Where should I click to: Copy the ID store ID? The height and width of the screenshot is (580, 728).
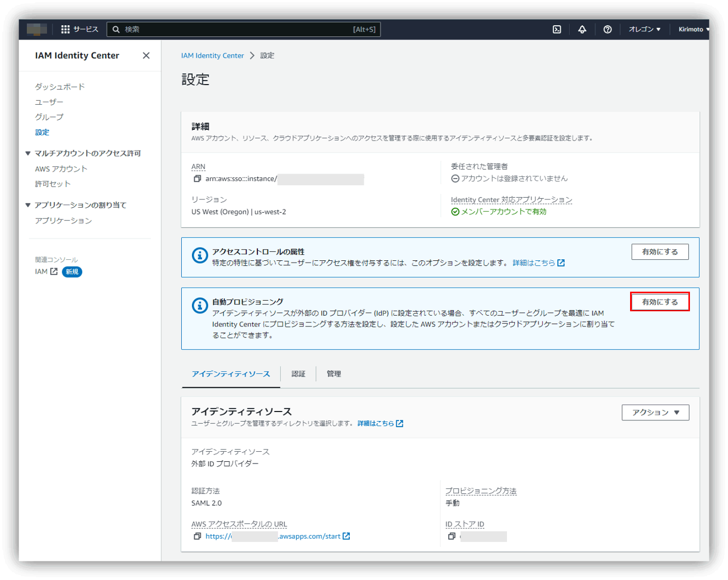(x=452, y=536)
